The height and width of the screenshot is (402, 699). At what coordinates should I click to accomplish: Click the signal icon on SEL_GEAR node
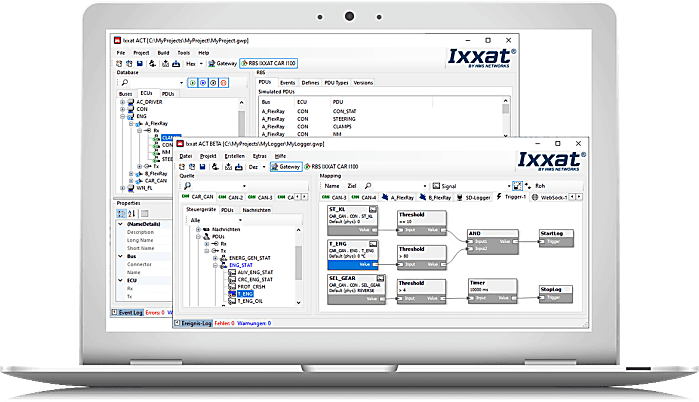[380, 278]
